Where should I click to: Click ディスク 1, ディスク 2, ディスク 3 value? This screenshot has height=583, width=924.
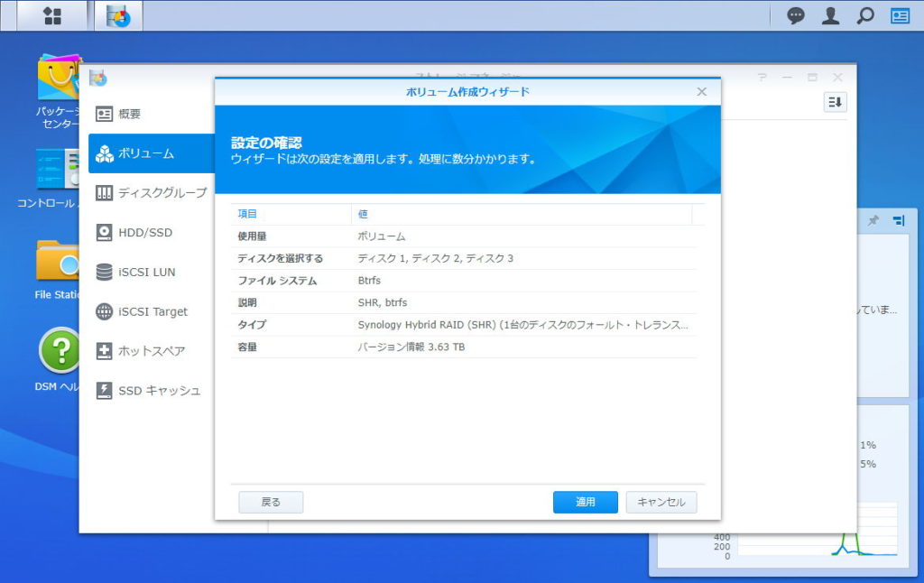coord(436,258)
